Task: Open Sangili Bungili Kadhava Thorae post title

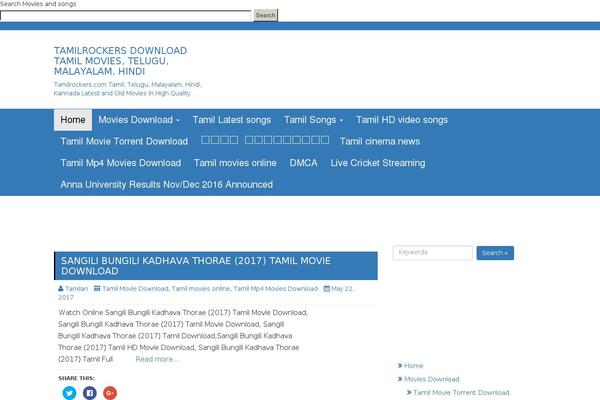Action: pyautogui.click(x=196, y=266)
